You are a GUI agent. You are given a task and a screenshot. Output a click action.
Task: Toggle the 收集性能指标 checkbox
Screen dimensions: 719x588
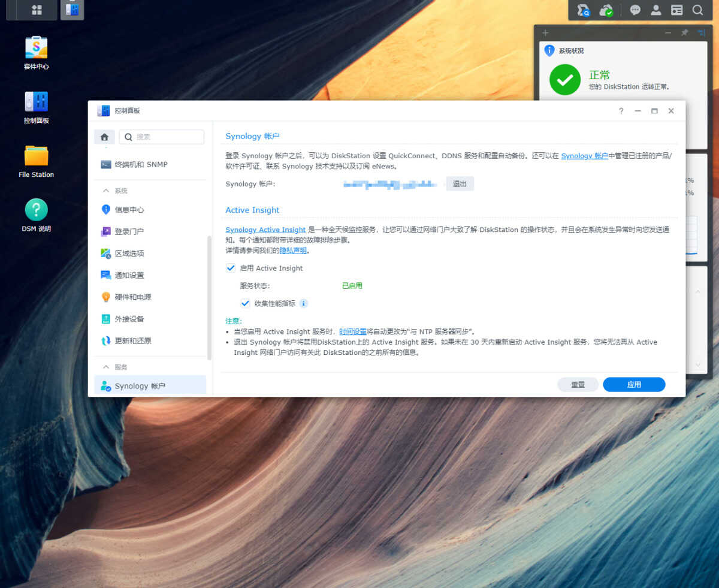pyautogui.click(x=245, y=303)
